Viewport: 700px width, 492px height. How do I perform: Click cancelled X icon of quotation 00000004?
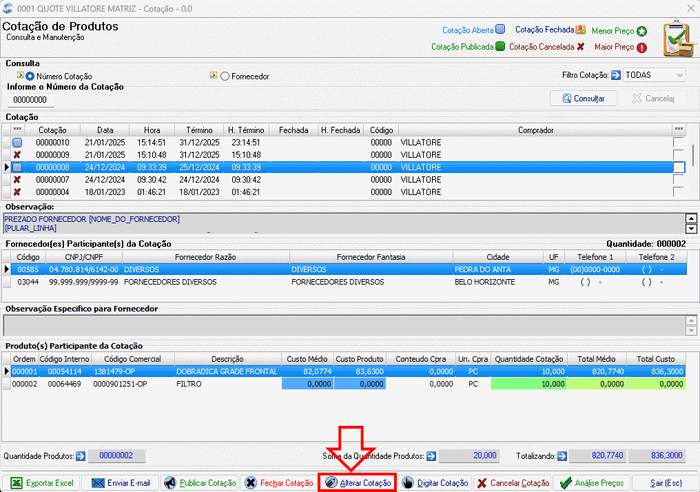17,192
